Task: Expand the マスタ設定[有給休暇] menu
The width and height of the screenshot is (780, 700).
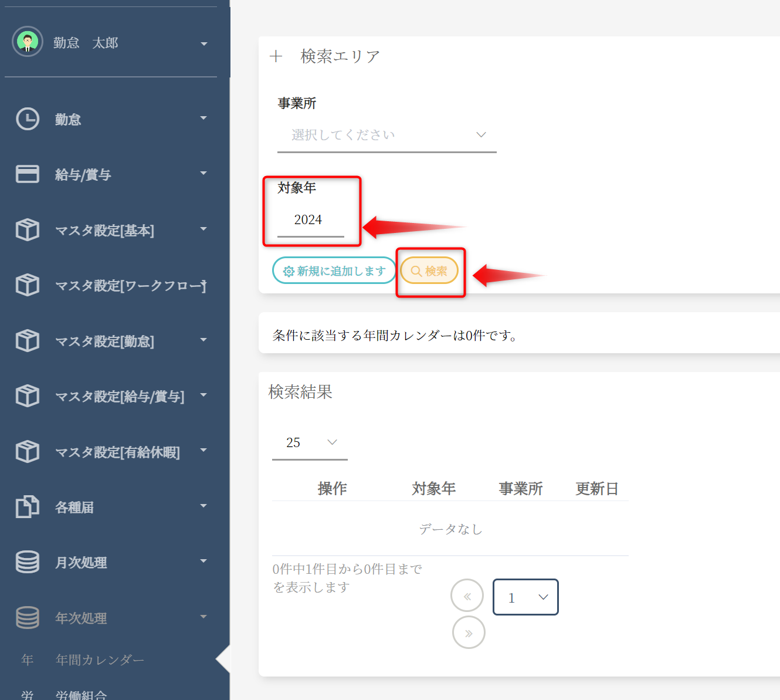Action: tap(204, 451)
